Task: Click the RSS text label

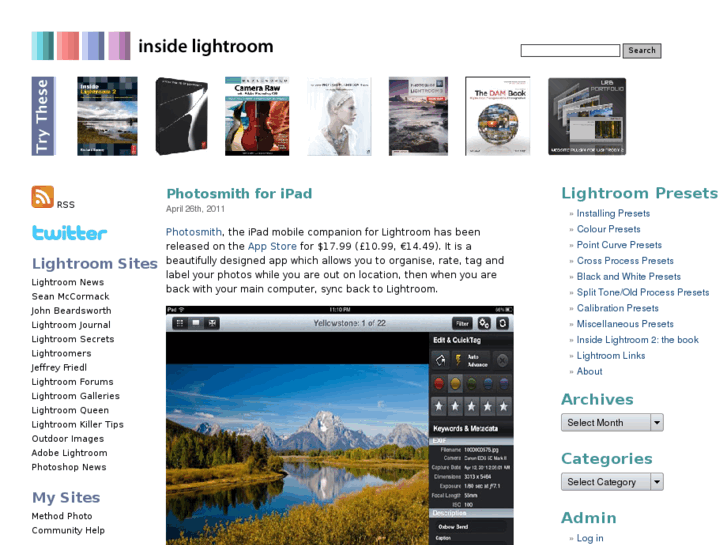Action: tap(65, 205)
